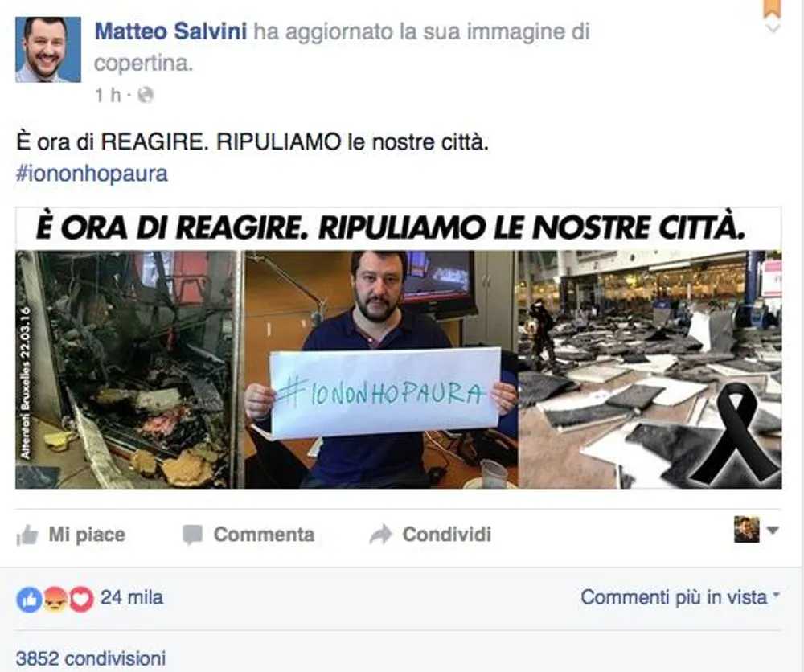Open the #iononhopaura hashtag link

(x=92, y=174)
